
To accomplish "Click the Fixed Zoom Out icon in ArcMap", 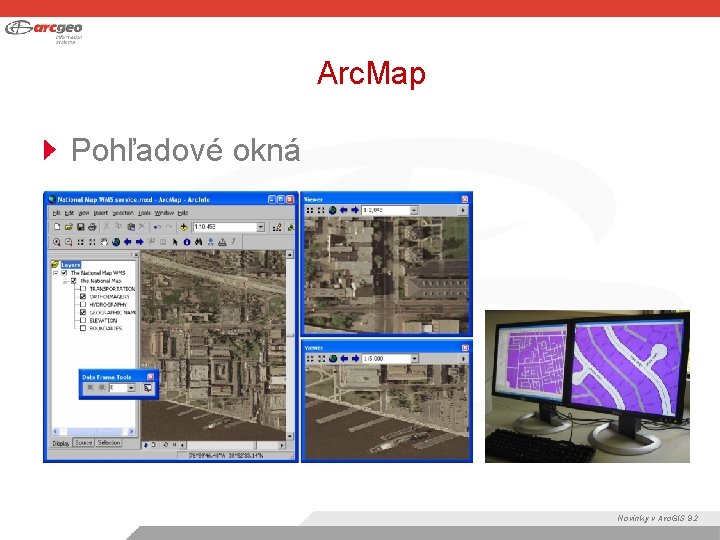I will click(x=92, y=242).
